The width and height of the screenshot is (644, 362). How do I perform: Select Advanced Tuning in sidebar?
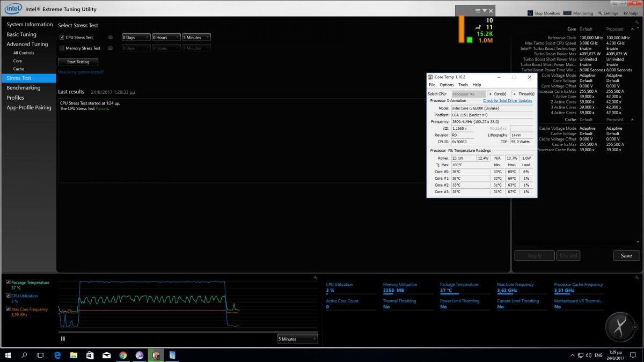pyautogui.click(x=27, y=44)
